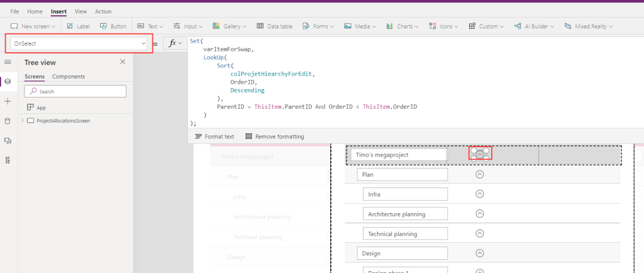This screenshot has width=644, height=273.
Task: Open the New screen dropdown
Action: [x=34, y=26]
